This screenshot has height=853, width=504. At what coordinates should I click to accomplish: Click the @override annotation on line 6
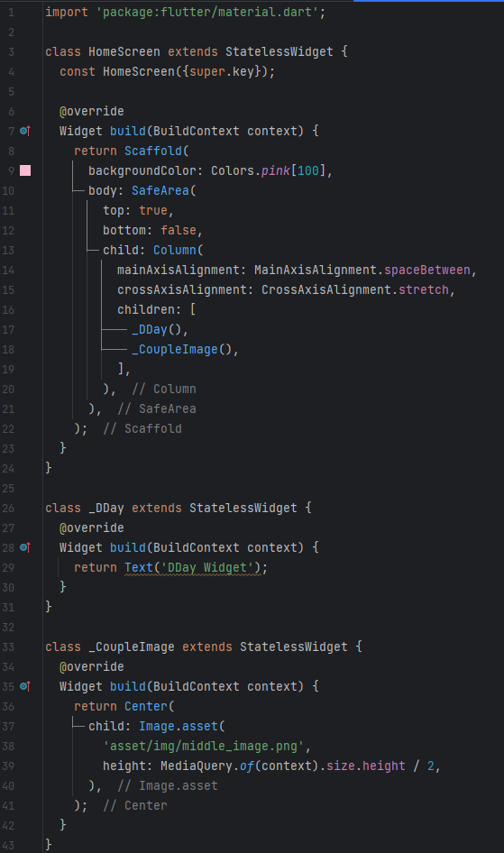point(91,112)
